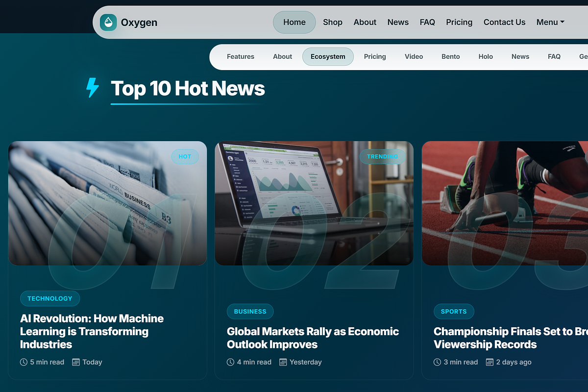Screen dimensions: 588x392
Task: Click the laptop dashboard thumbnail image
Action: click(x=314, y=203)
